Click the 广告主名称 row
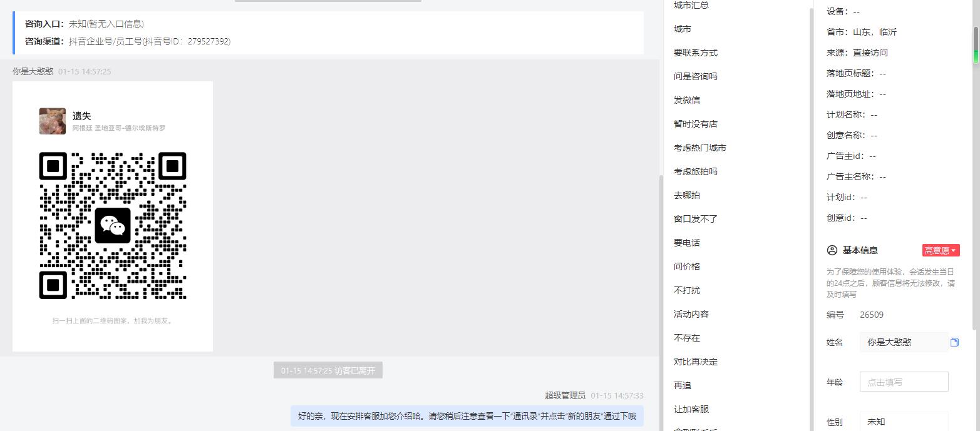 pyautogui.click(x=856, y=176)
